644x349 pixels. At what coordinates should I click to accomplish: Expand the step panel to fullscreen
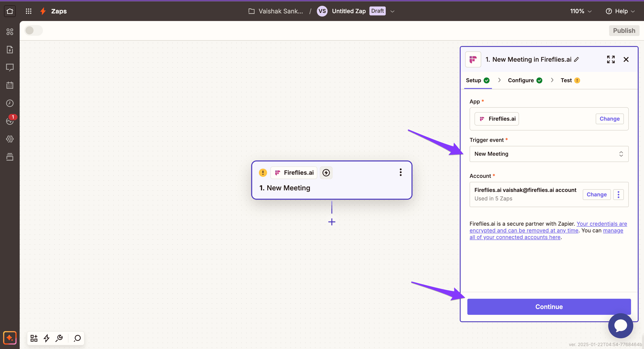click(x=611, y=59)
